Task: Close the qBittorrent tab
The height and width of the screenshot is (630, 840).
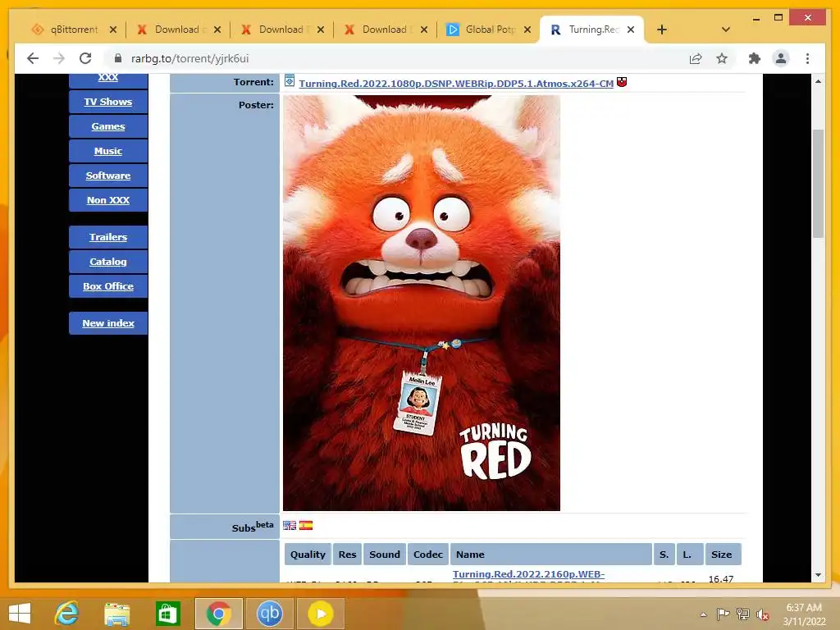Action: (x=113, y=30)
